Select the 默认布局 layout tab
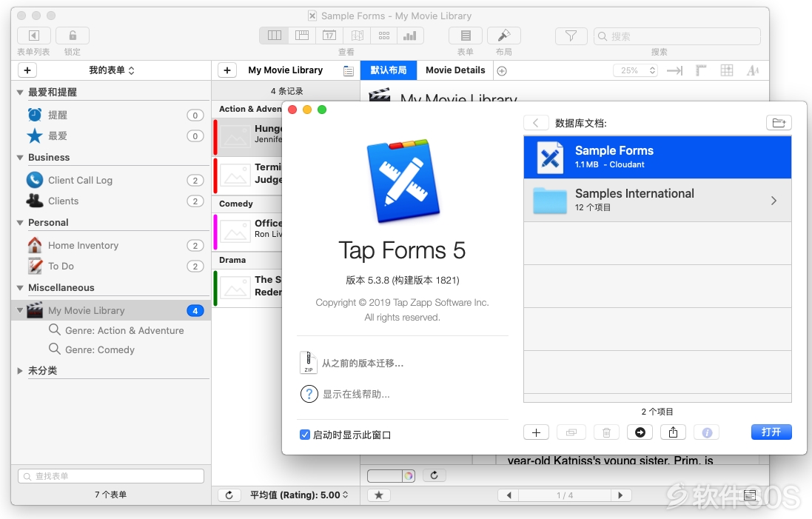The image size is (812, 519). (389, 70)
